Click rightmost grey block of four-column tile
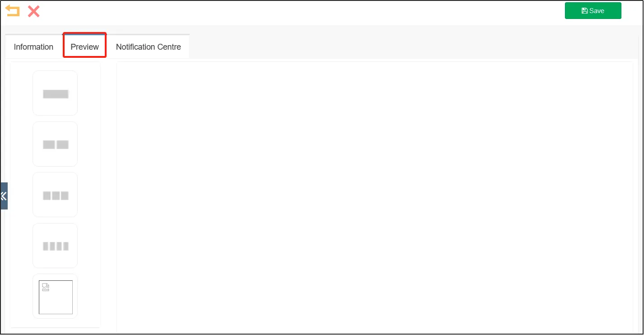 click(x=66, y=247)
